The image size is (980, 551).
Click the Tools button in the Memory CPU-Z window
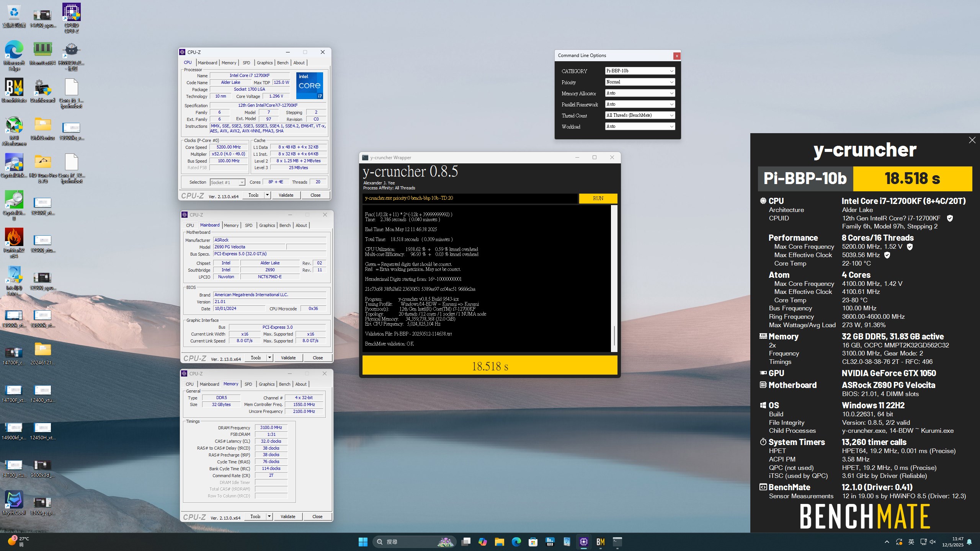[x=255, y=517]
